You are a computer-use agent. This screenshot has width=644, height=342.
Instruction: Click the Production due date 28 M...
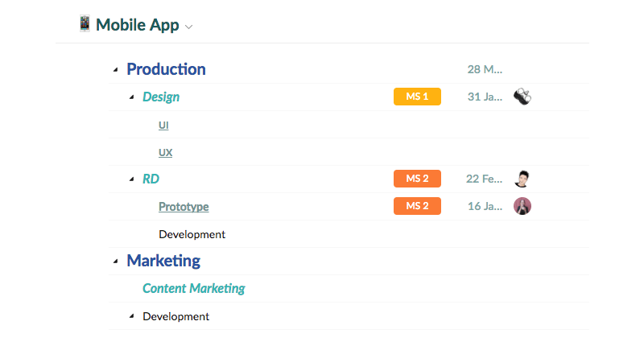485,69
